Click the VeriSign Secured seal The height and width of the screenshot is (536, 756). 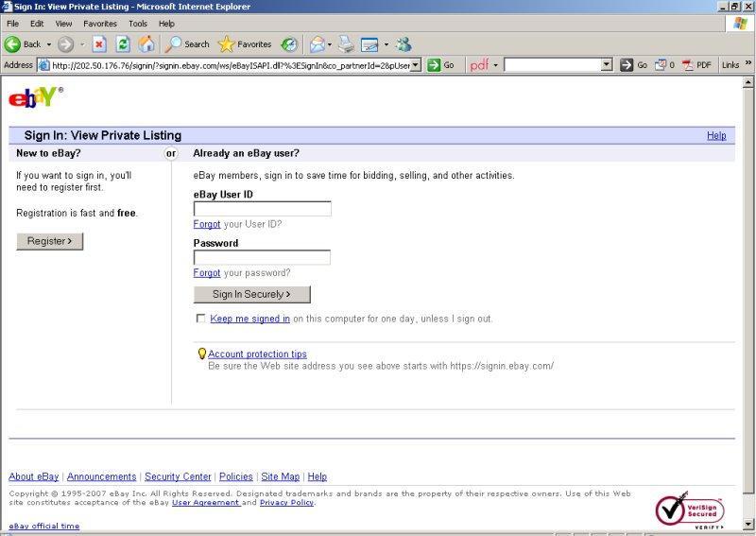point(690,510)
